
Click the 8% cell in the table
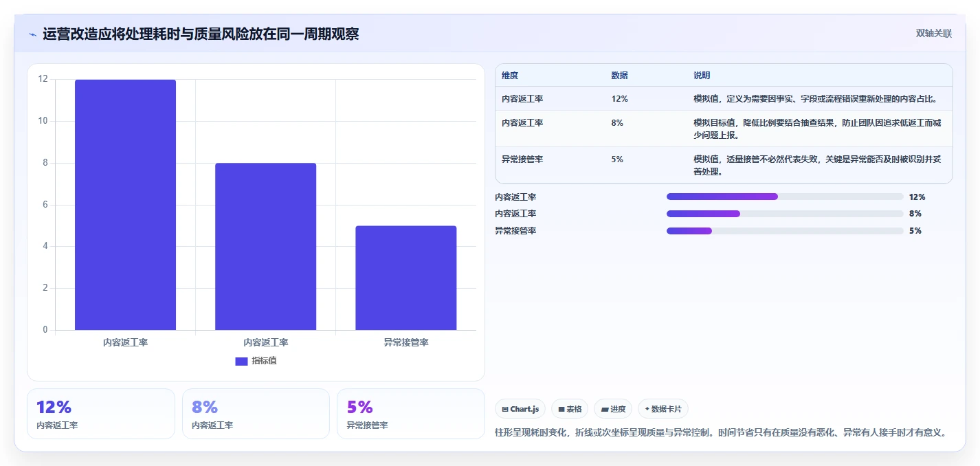click(x=617, y=122)
